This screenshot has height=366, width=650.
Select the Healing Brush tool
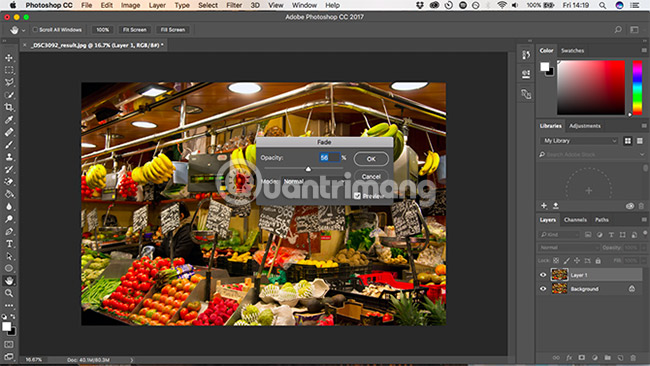[9, 132]
